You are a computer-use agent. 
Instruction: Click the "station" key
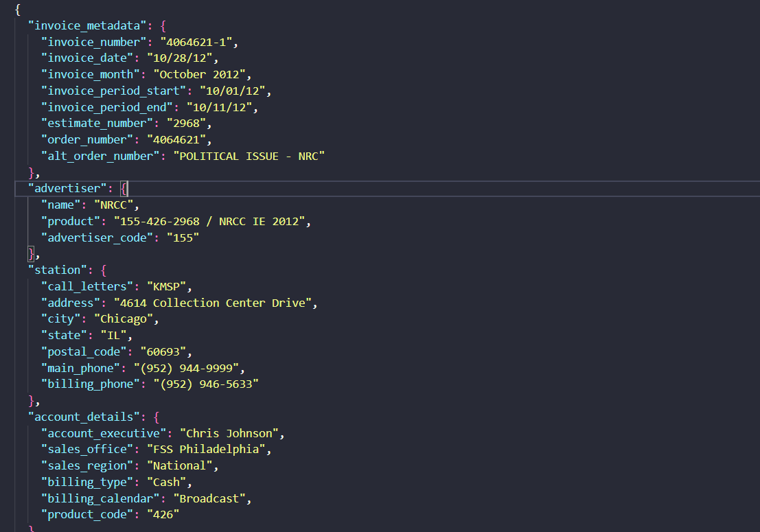point(58,270)
